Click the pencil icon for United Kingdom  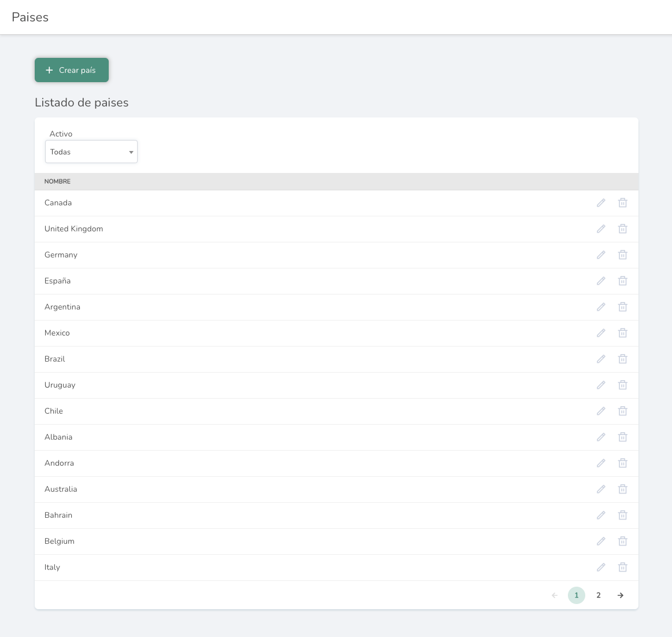[x=601, y=229]
